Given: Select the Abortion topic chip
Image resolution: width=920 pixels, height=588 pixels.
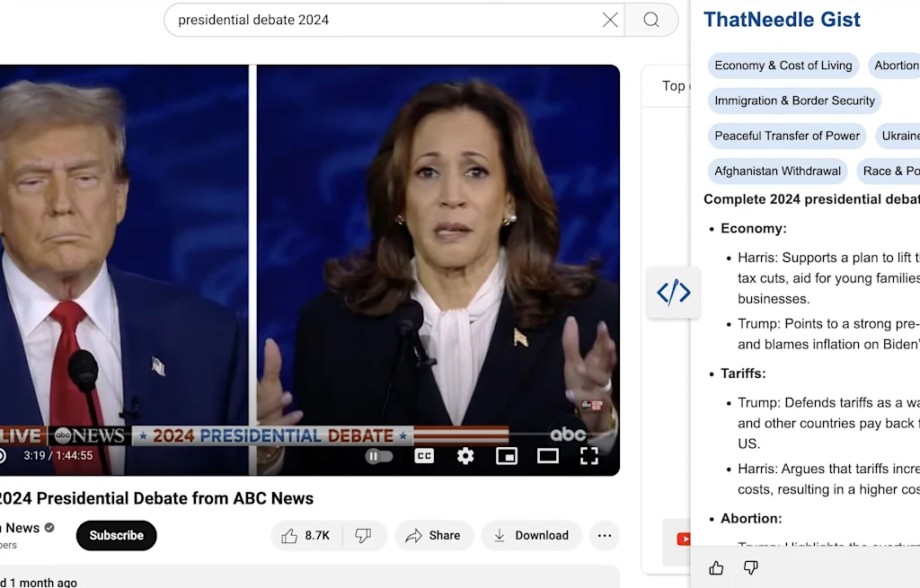Looking at the screenshot, I should point(894,66).
